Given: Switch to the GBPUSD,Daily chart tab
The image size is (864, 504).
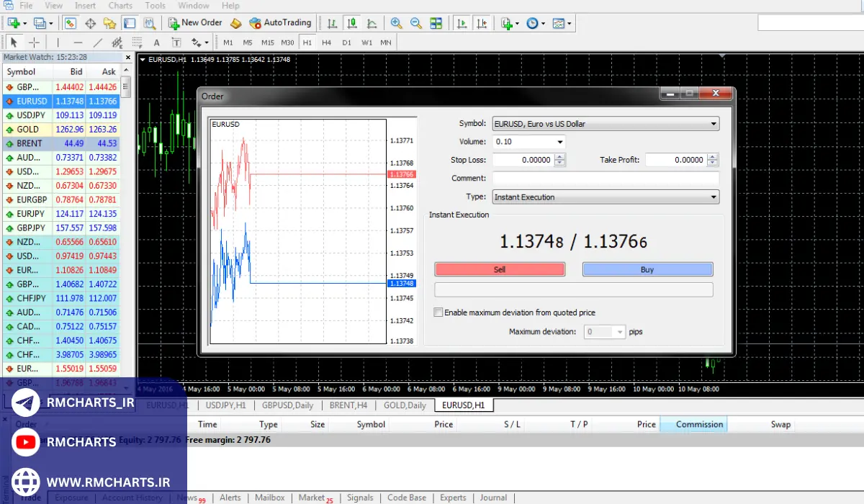Looking at the screenshot, I should pos(287,405).
